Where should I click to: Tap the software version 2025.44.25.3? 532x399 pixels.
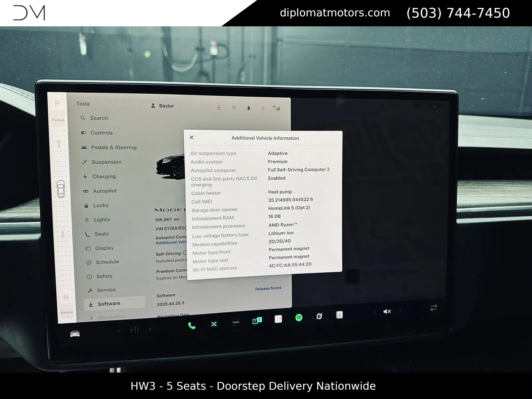[x=170, y=304]
